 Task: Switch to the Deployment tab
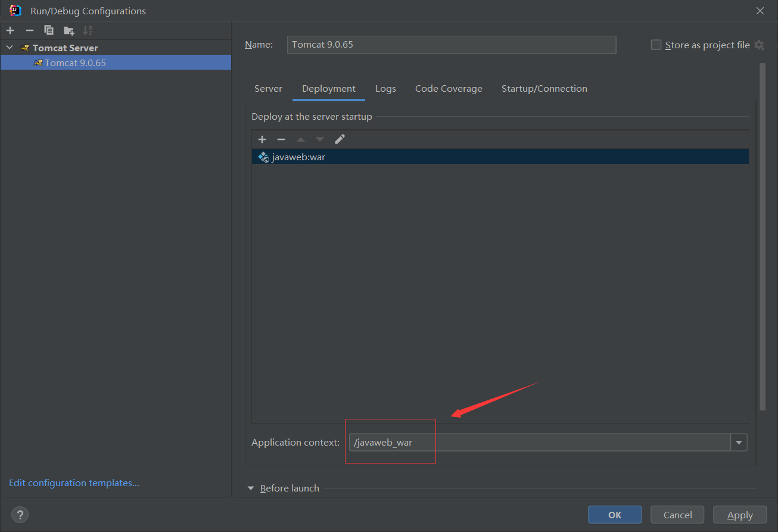[329, 88]
